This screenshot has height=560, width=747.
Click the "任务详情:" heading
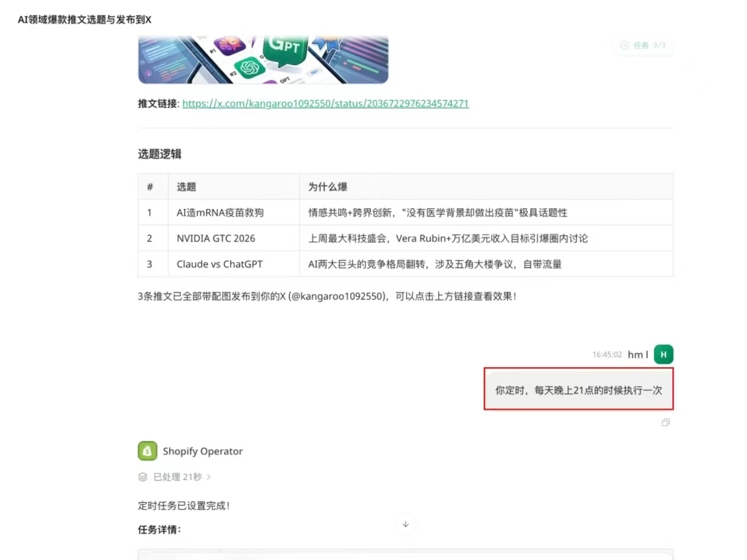coord(160,529)
